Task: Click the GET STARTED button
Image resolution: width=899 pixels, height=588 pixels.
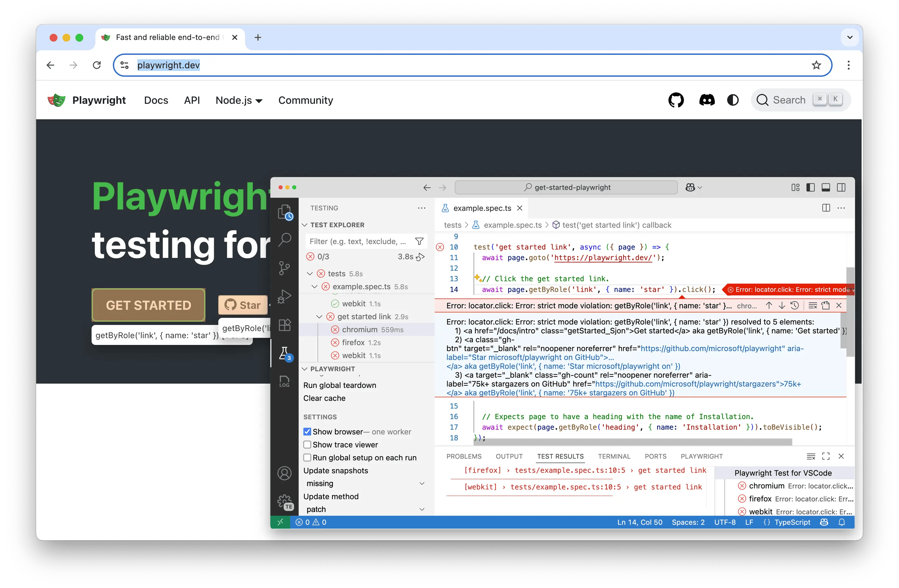Action: [148, 305]
